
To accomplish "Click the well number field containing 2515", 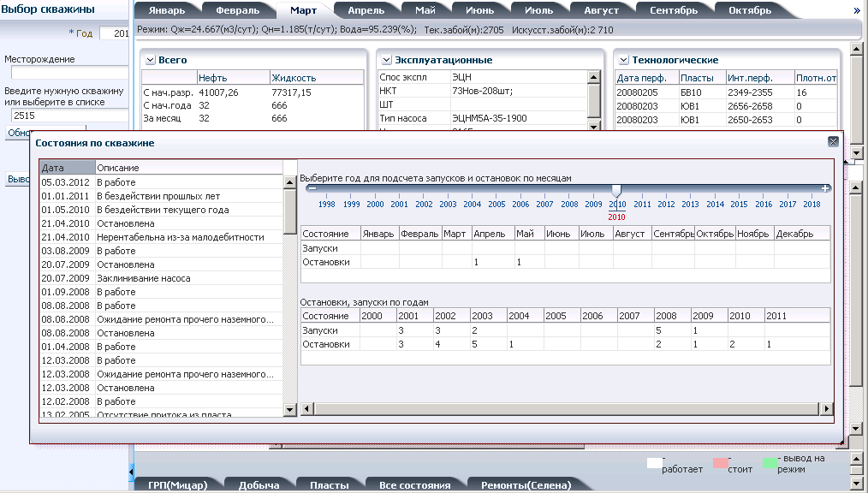I will coord(69,115).
